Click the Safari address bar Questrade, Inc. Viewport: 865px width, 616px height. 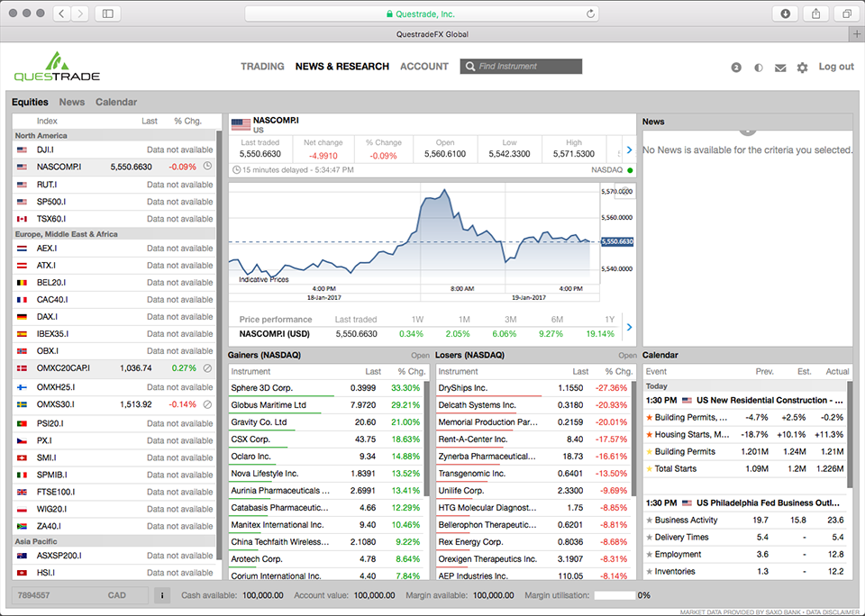tap(422, 14)
